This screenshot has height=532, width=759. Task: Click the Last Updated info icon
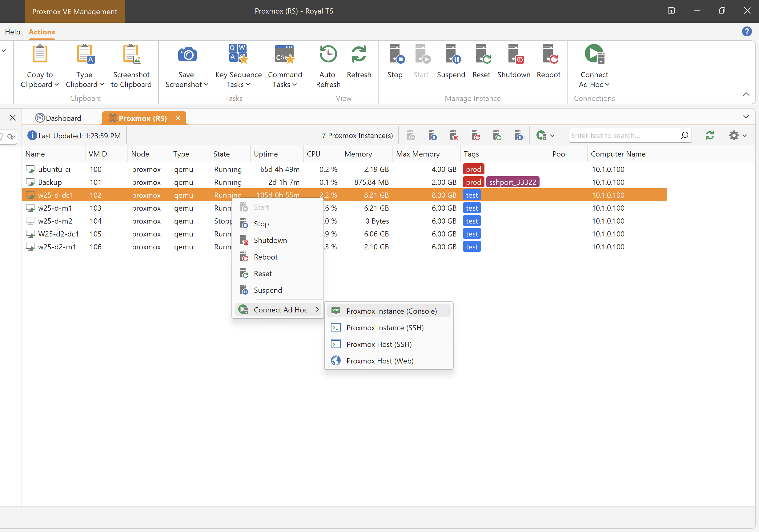(32, 135)
